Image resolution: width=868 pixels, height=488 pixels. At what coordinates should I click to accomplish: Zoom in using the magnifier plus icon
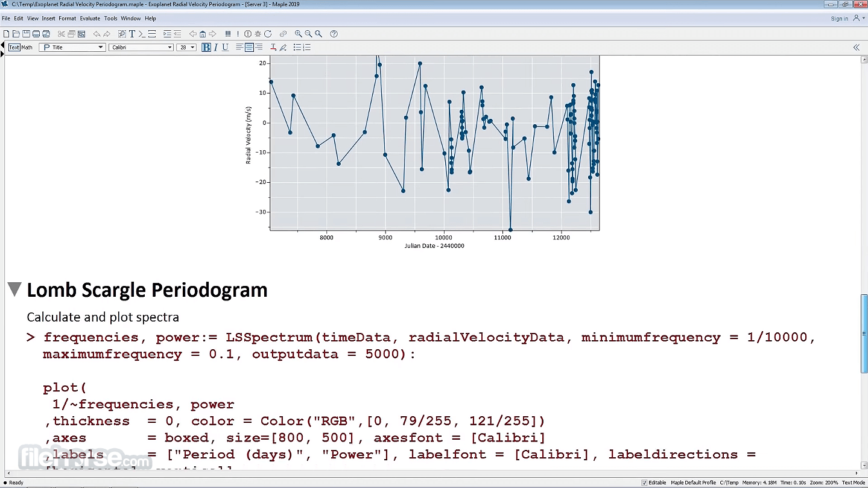(x=298, y=34)
